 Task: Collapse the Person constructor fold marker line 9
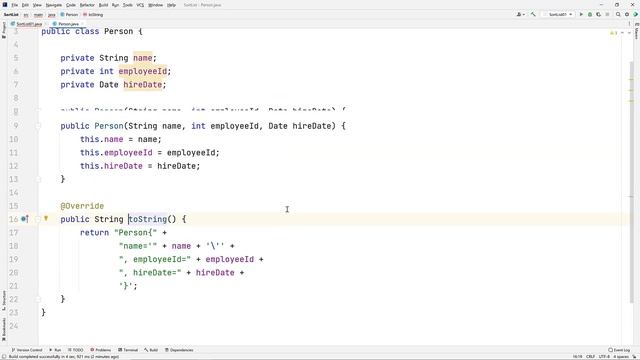coord(38,126)
